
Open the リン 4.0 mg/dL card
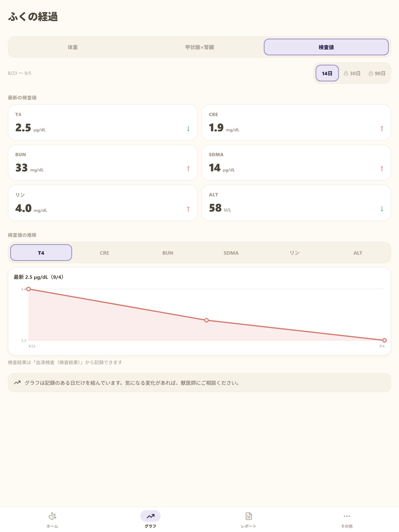[103, 203]
